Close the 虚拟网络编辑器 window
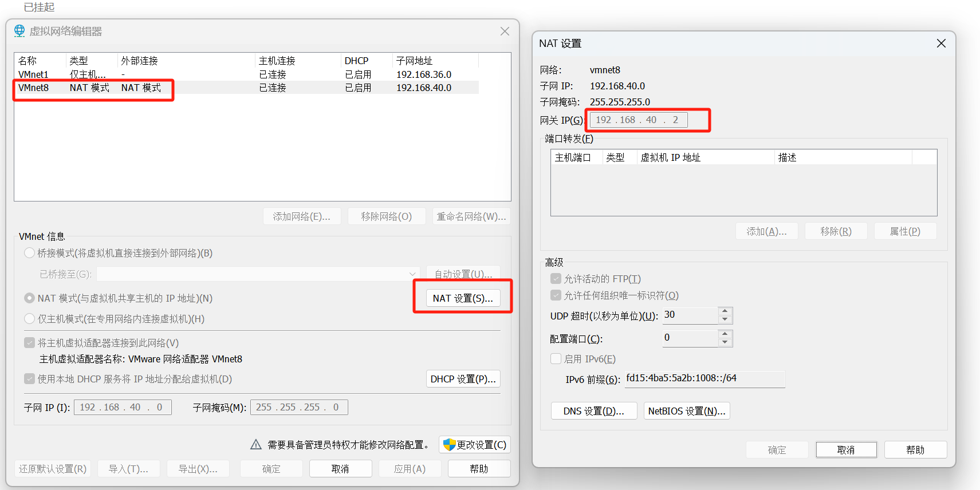The width and height of the screenshot is (980, 490). pyautogui.click(x=505, y=31)
